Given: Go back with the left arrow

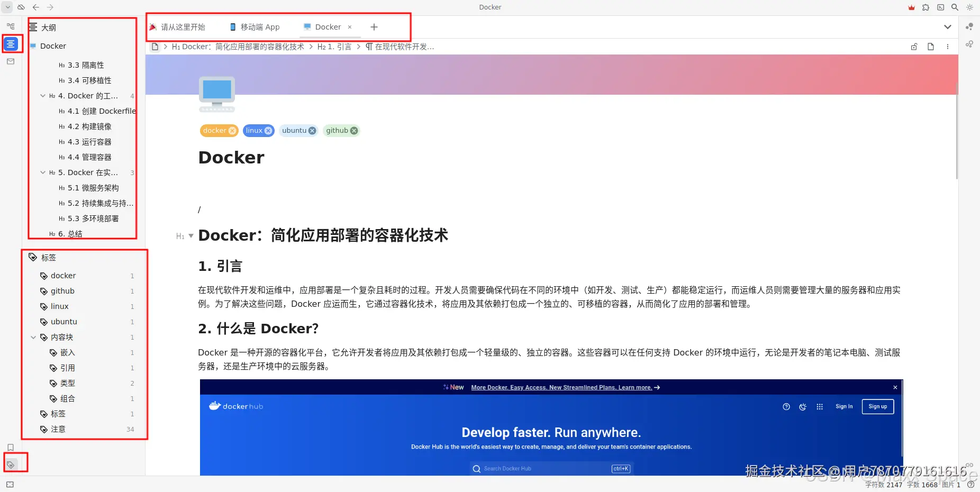Looking at the screenshot, I should 36,7.
